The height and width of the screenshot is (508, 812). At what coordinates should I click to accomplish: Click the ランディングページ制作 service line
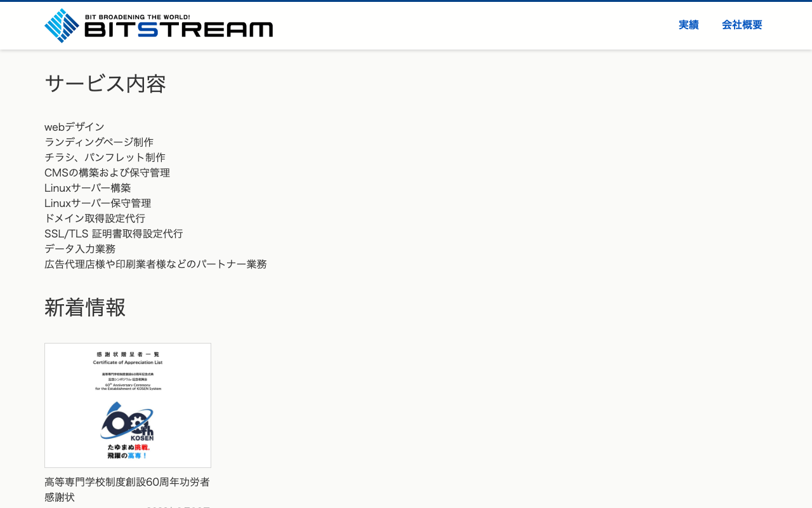(x=99, y=142)
